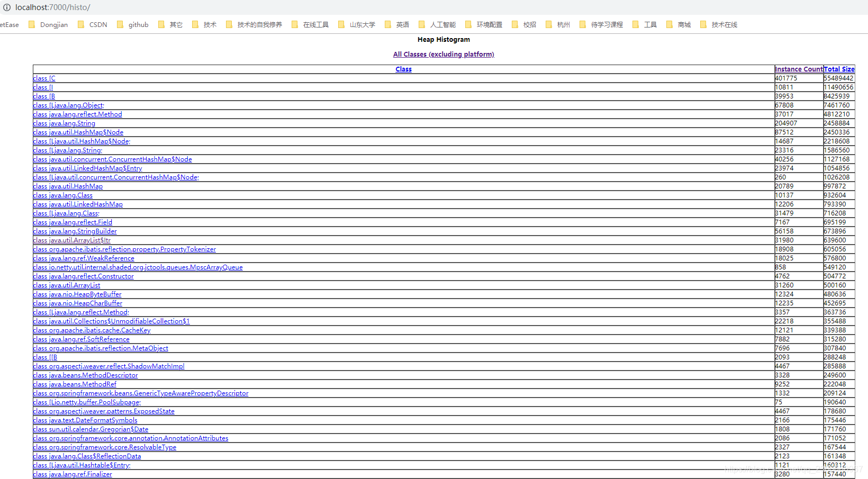This screenshot has height=479, width=868.
Task: Open class java.lang.ref.Finalizer link
Action: click(x=73, y=474)
